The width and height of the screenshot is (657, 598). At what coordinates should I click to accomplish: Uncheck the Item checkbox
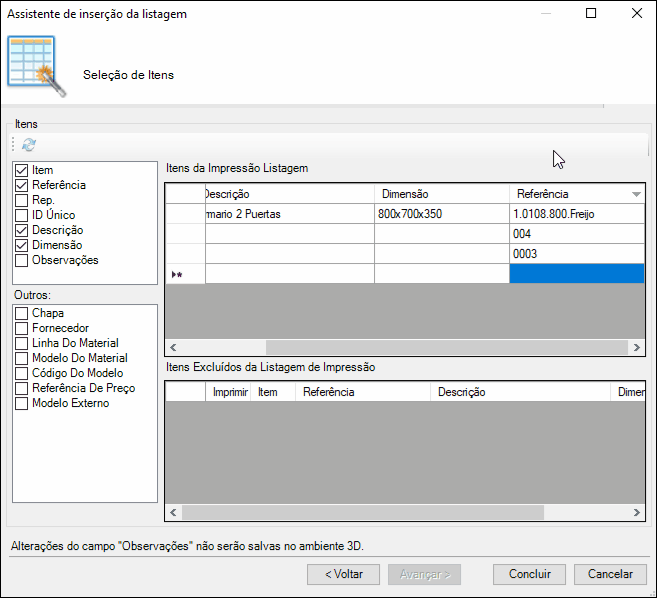21,170
